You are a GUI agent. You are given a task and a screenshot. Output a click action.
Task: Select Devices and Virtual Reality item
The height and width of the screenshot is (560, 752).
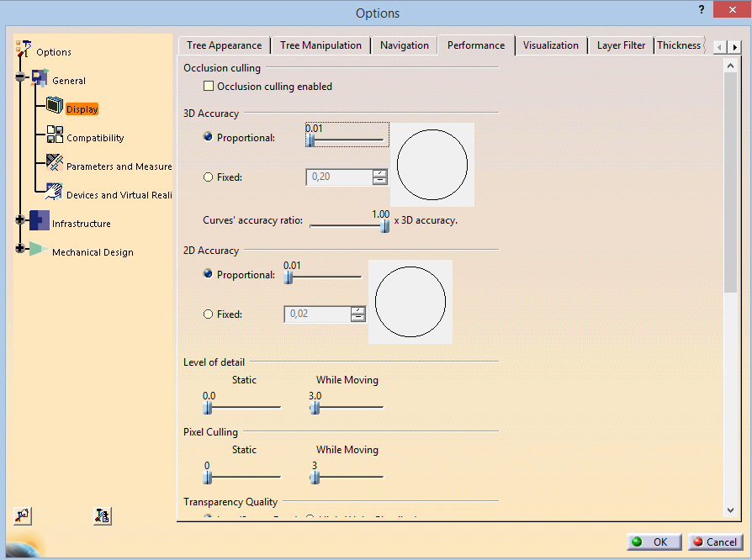click(x=119, y=195)
